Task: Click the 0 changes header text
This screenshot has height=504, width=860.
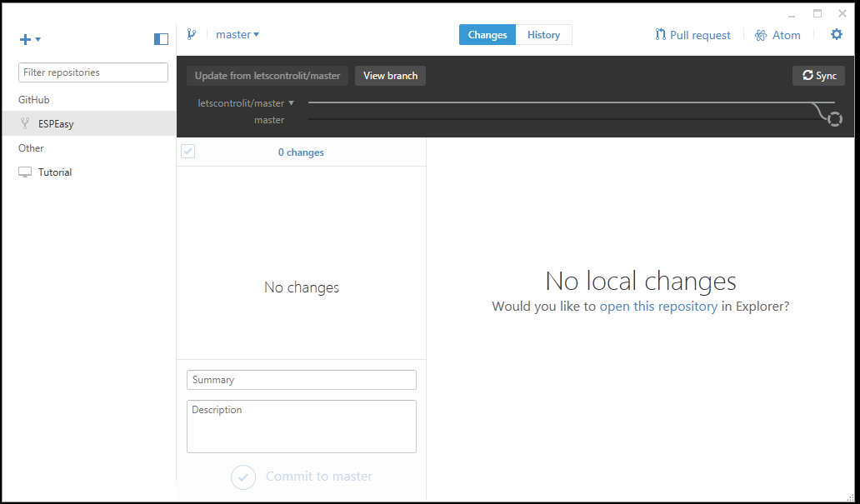Action: pos(301,152)
